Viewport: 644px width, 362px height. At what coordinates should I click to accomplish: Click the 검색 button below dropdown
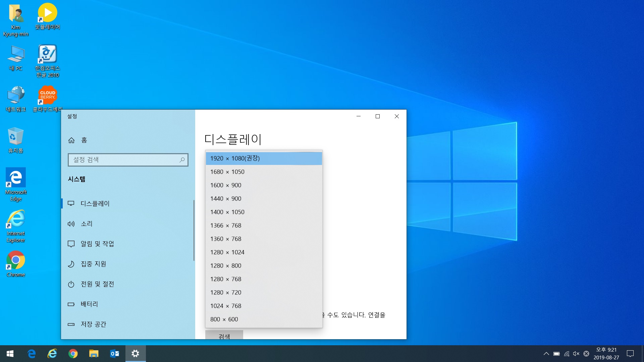pyautogui.click(x=224, y=335)
